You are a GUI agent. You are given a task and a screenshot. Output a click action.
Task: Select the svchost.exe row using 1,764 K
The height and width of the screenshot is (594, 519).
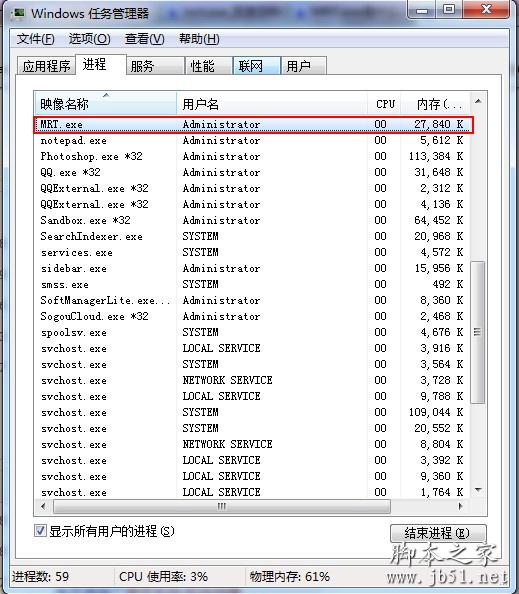(x=253, y=492)
